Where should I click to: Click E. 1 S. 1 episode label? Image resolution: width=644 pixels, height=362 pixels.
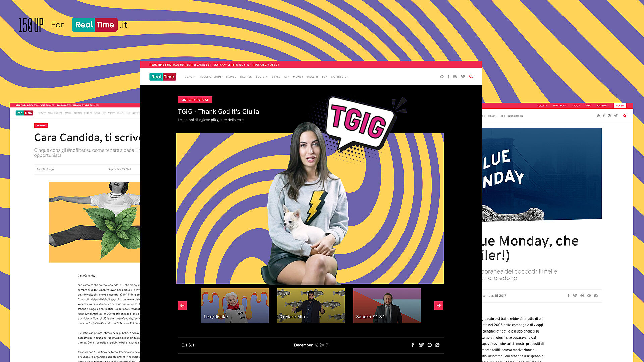click(x=188, y=345)
